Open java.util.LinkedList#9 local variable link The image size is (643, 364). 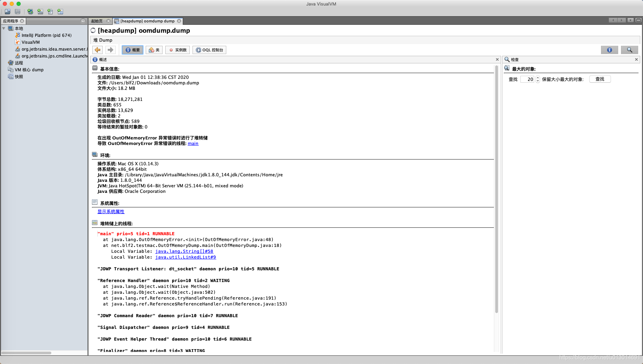click(186, 257)
